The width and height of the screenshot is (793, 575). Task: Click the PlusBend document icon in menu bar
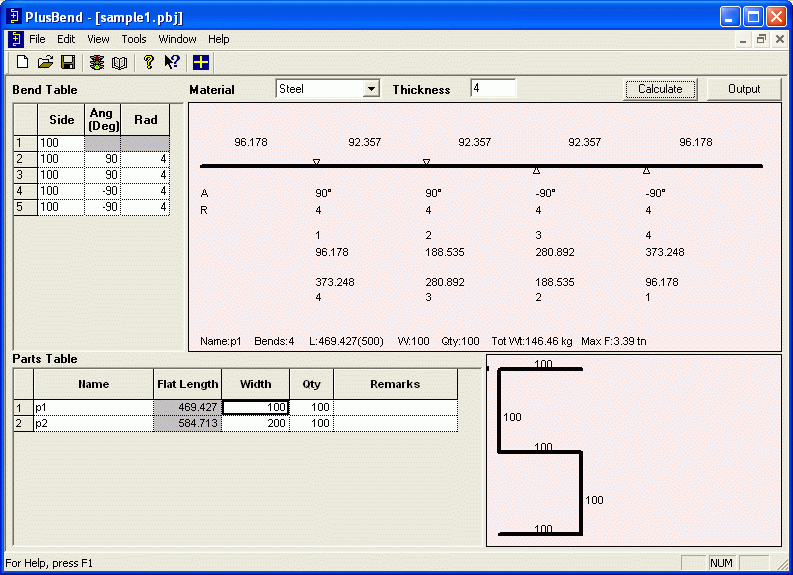15,39
